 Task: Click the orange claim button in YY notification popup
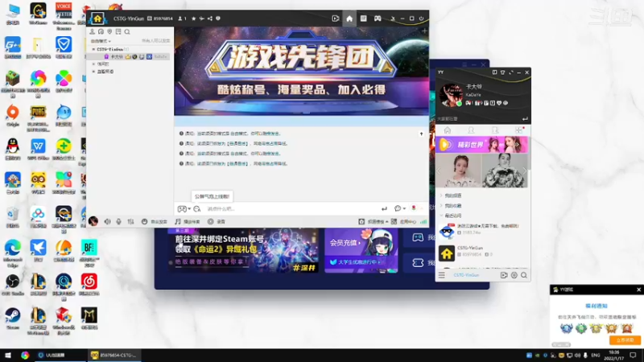tap(625, 339)
